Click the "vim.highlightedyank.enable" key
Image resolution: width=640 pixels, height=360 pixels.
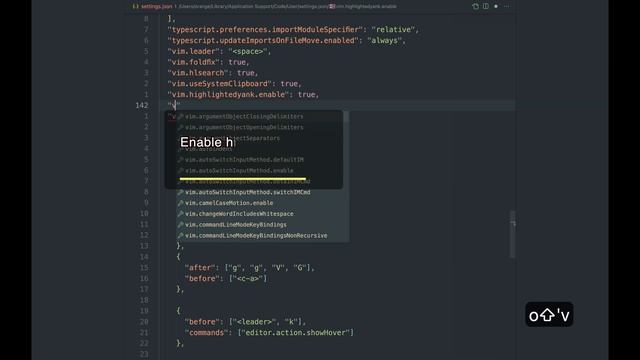click(228, 95)
